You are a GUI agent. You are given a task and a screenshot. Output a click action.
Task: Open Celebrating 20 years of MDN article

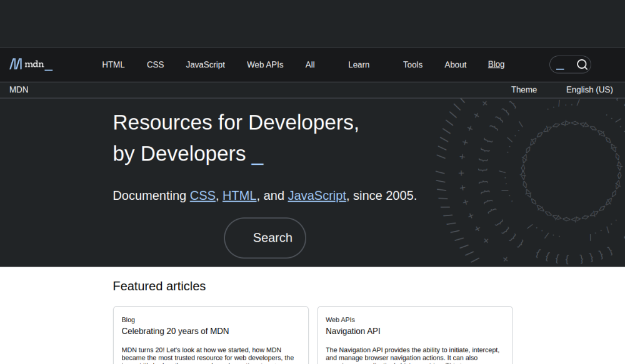pos(175,331)
